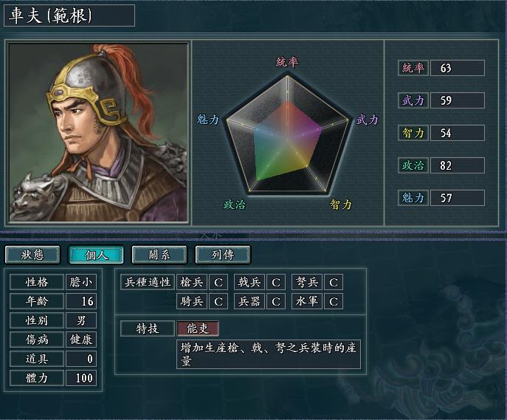This screenshot has width=507, height=420.
Task: Click the politics value field 82
Action: tap(458, 165)
